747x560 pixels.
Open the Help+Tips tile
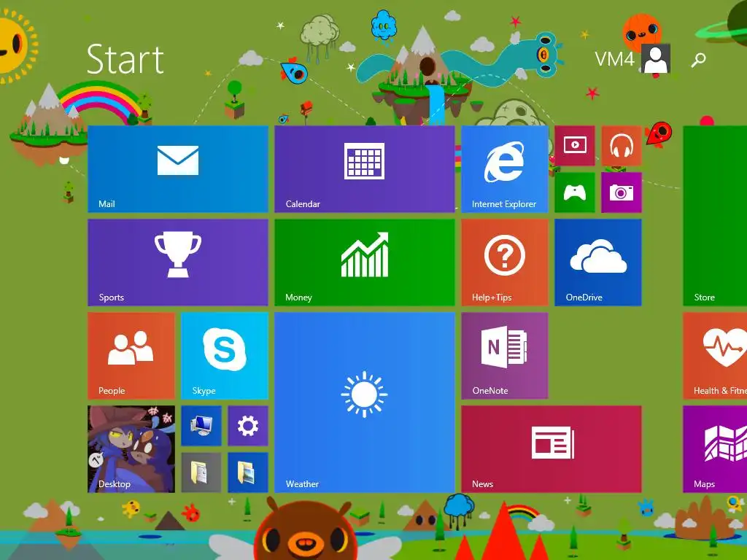505,262
